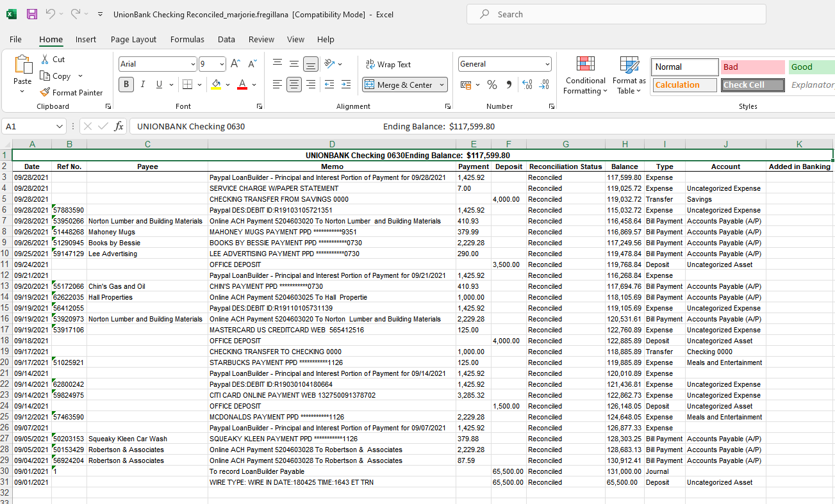Align text to the right

(311, 85)
